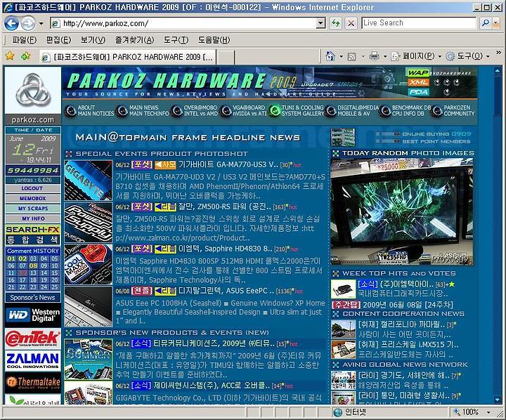Click the WAP badge in banner

(417, 72)
